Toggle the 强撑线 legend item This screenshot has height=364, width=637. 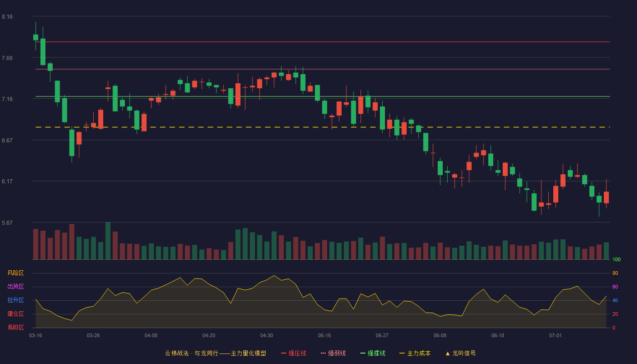373,353
